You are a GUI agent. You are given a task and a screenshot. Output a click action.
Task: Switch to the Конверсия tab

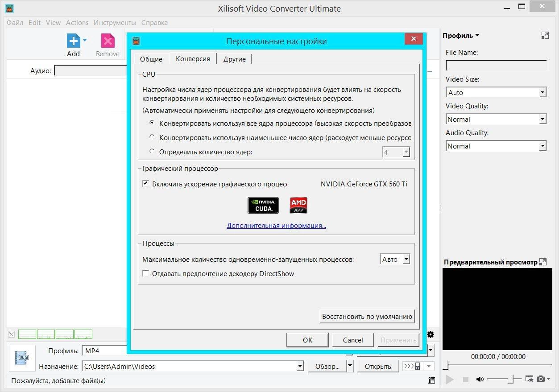click(x=193, y=58)
